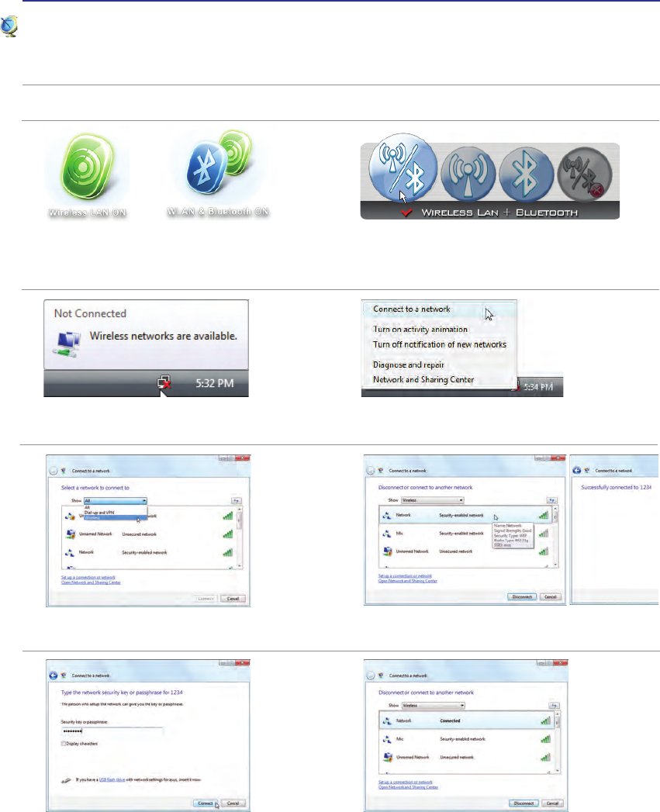Click Cancel in the security key window
The image size is (660, 812).
[x=233, y=803]
